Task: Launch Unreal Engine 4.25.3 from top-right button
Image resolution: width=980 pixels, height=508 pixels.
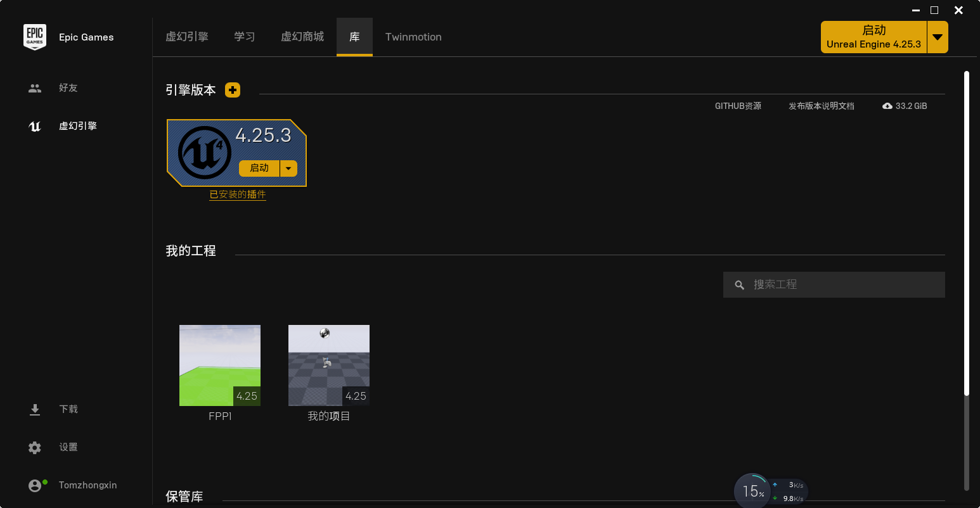Action: point(874,37)
